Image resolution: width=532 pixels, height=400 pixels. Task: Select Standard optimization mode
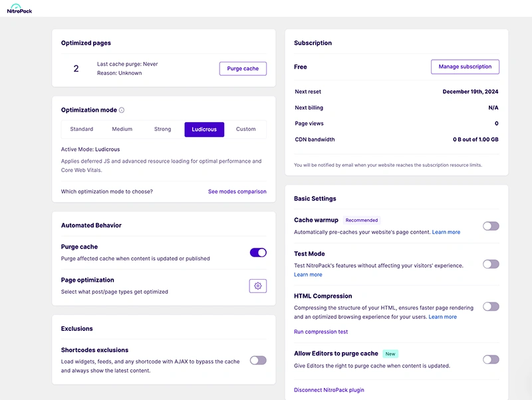pyautogui.click(x=82, y=129)
